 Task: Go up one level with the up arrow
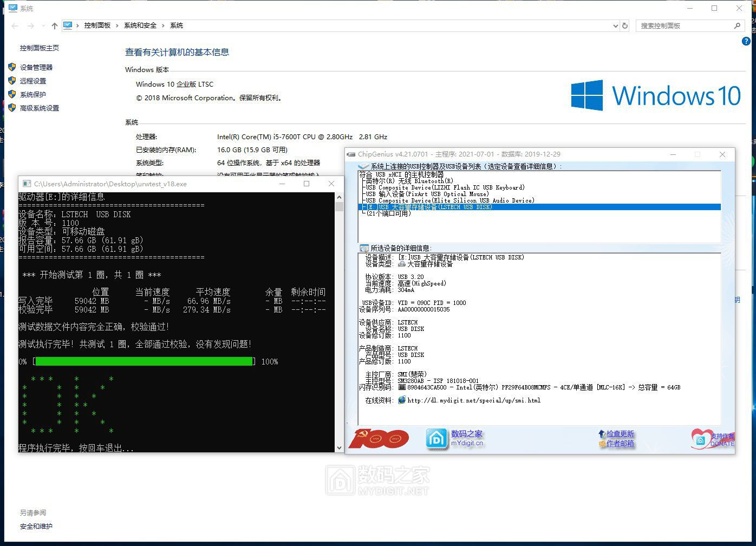54,25
